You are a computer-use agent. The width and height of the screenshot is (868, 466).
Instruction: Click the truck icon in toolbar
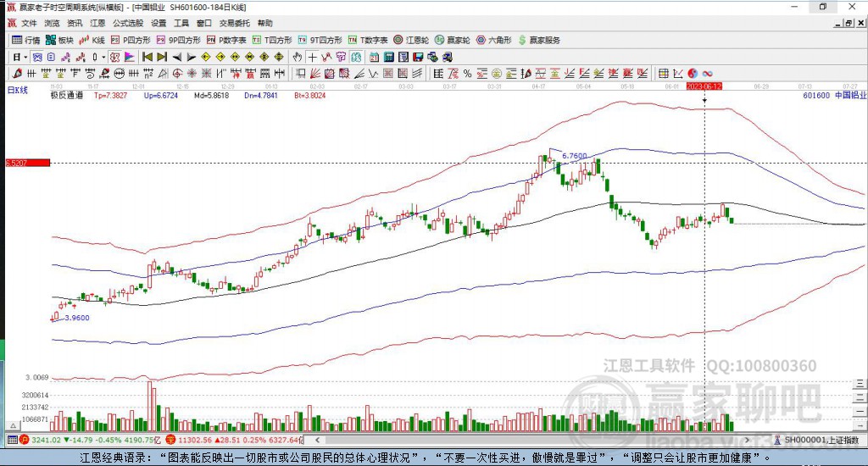click(x=448, y=57)
